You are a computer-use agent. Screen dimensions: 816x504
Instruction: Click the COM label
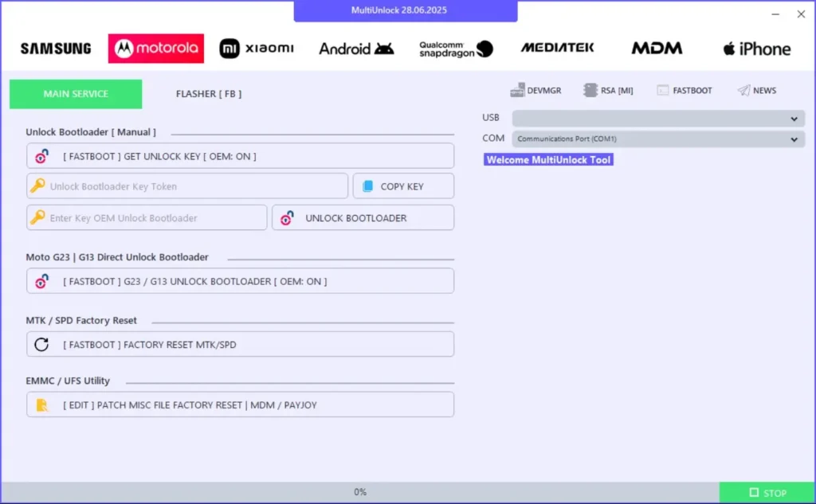(x=493, y=139)
